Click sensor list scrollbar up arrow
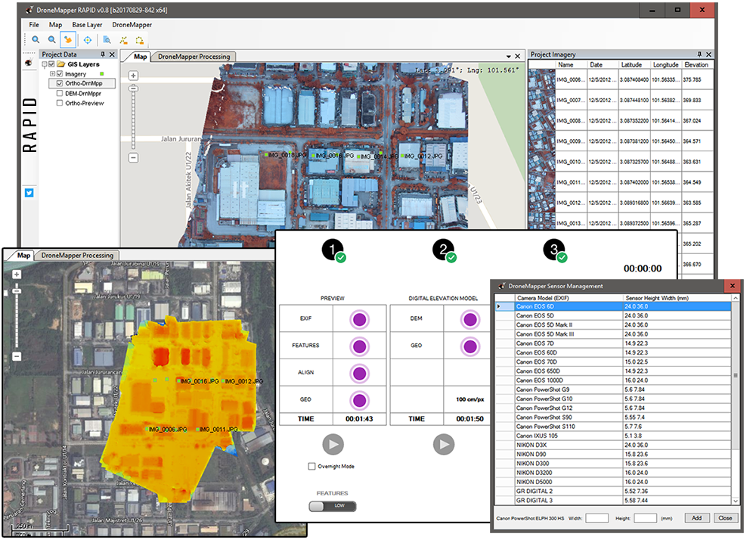Image resolution: width=756 pixels, height=540 pixels. [x=736, y=298]
